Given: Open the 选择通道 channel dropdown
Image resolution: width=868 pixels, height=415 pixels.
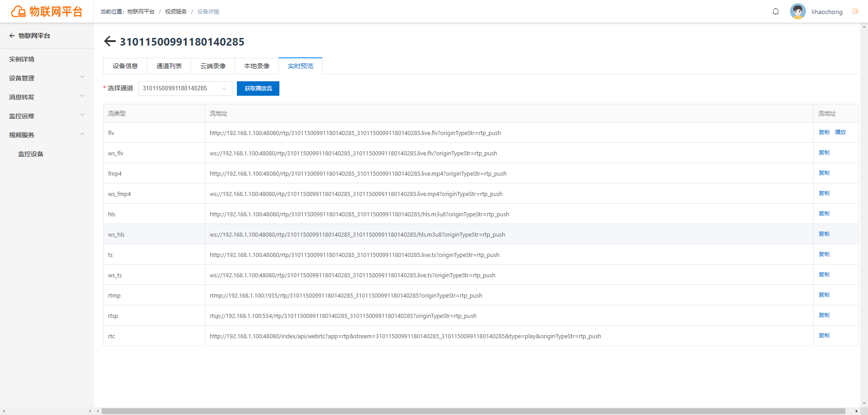Looking at the screenshot, I should click(185, 89).
